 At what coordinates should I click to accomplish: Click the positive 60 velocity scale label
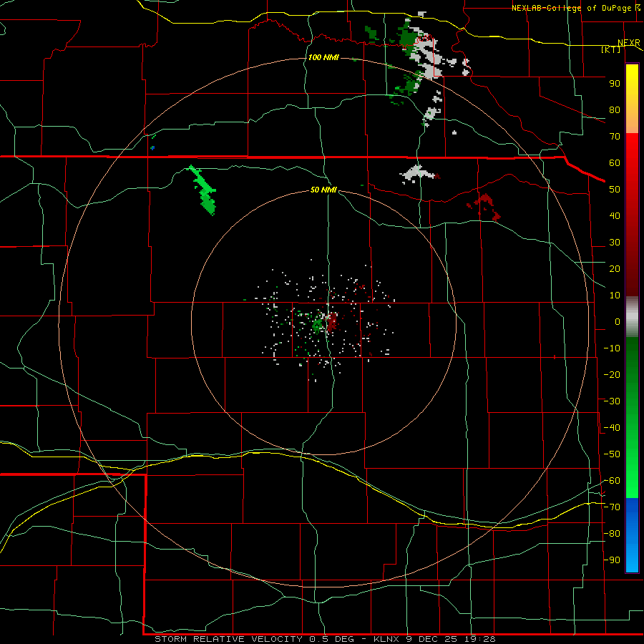click(615, 163)
